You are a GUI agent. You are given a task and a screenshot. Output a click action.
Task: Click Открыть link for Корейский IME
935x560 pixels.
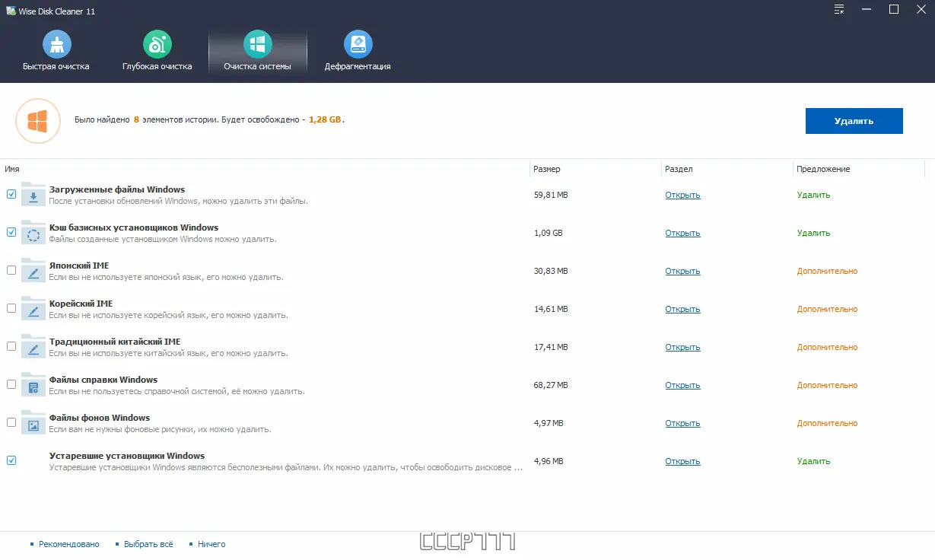coord(682,309)
